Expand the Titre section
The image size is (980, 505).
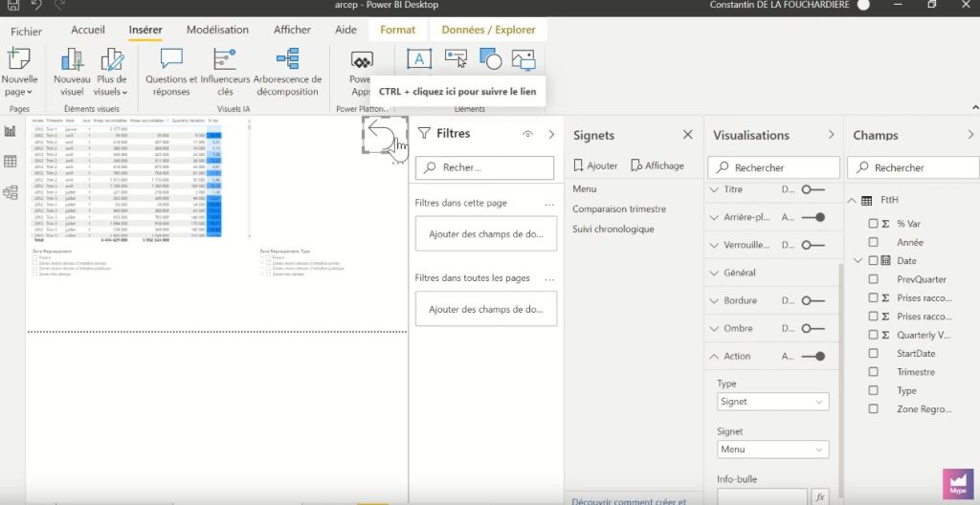714,189
